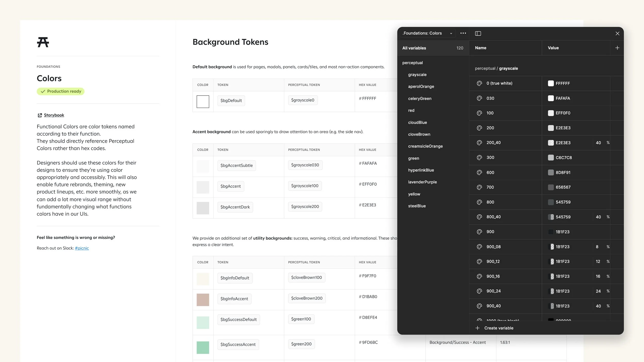Click Create variable at the panel bottom

coord(498,328)
